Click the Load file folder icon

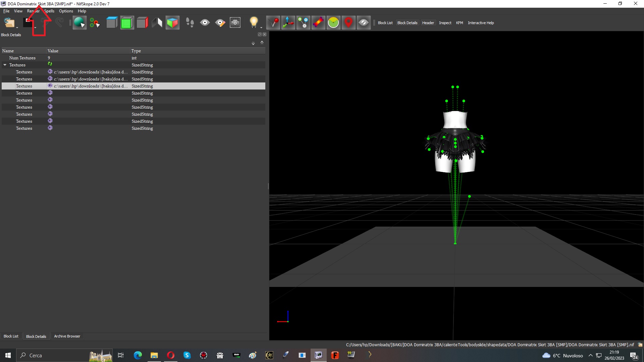(x=9, y=23)
